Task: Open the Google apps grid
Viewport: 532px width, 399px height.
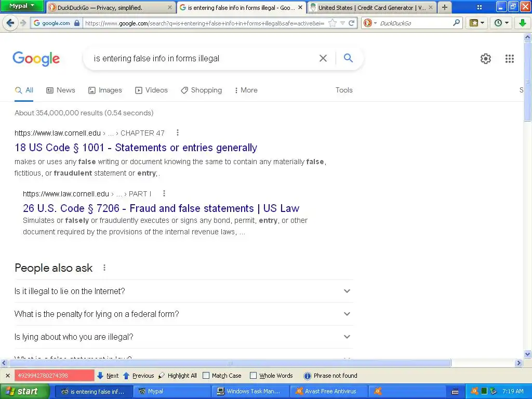Action: click(509, 59)
